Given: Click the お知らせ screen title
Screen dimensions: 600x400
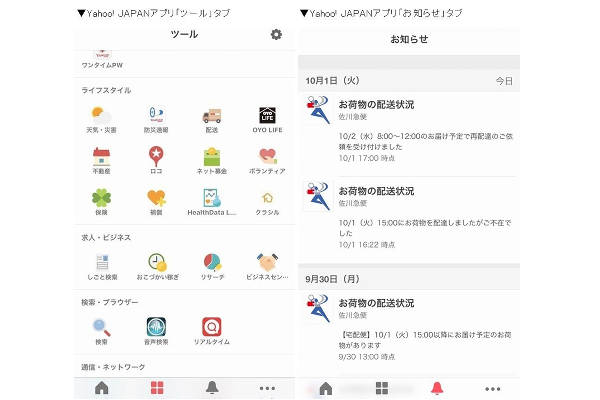Looking at the screenshot, I should click(x=409, y=39).
